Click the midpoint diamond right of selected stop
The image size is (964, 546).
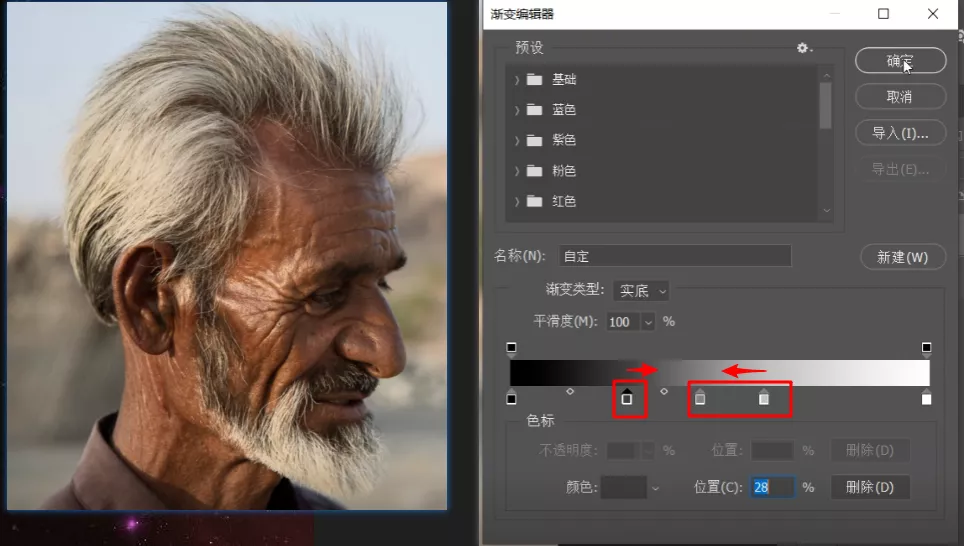click(x=664, y=391)
